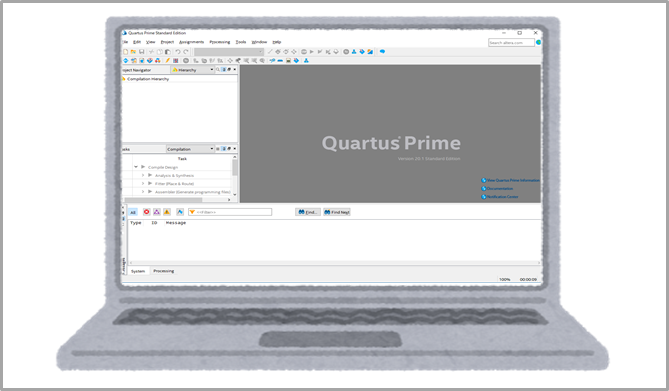
Task: Switch to the Processing messages tab
Action: 163,271
